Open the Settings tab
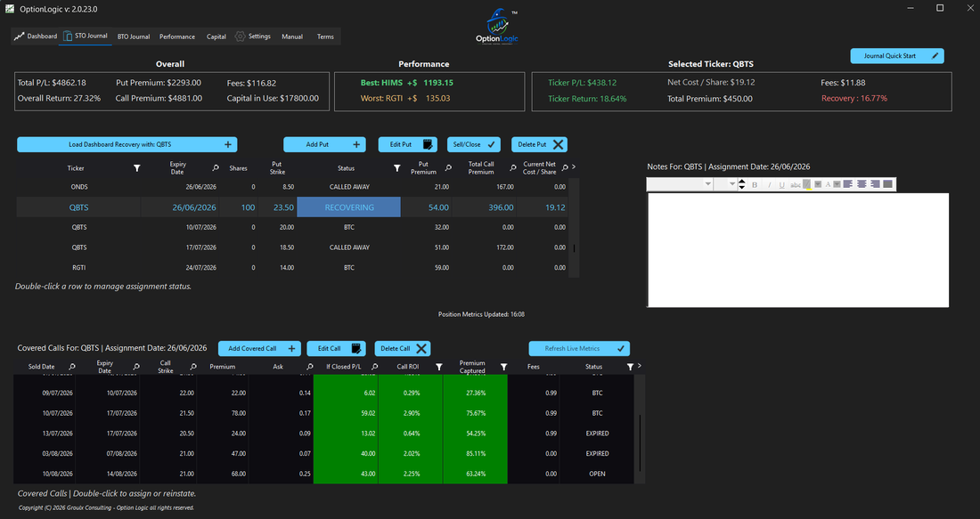 [x=252, y=36]
